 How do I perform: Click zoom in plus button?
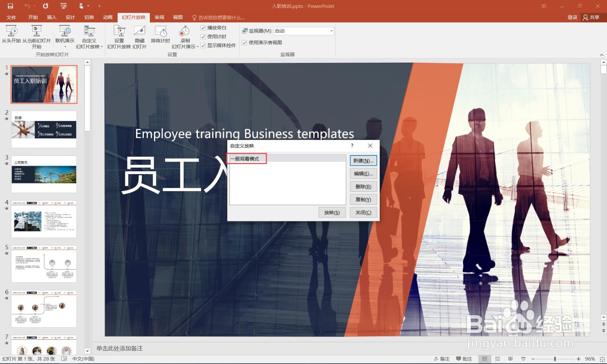tap(578, 359)
